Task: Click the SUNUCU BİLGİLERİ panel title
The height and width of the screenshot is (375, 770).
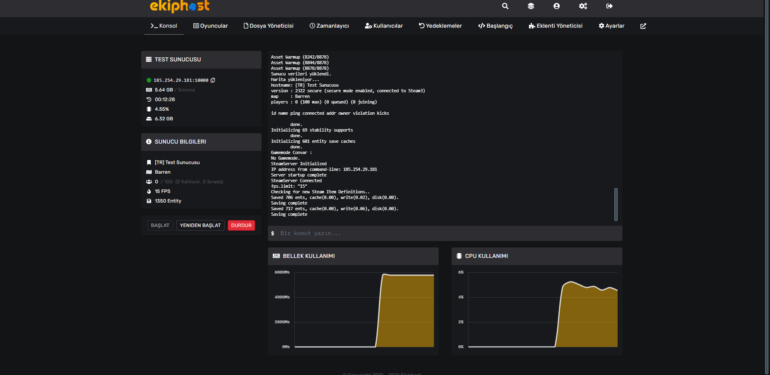Action: point(180,141)
